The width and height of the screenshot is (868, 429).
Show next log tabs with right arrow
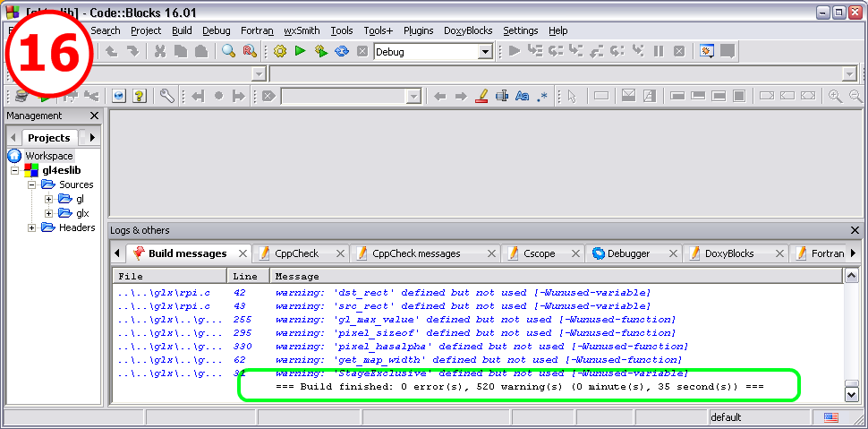[x=853, y=253]
